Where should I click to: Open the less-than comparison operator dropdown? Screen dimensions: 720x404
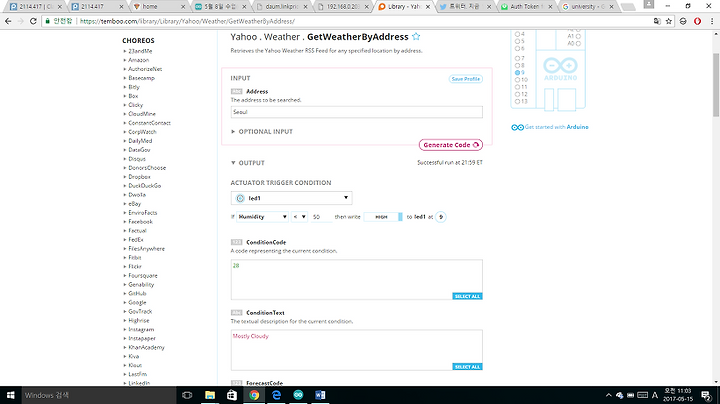299,217
